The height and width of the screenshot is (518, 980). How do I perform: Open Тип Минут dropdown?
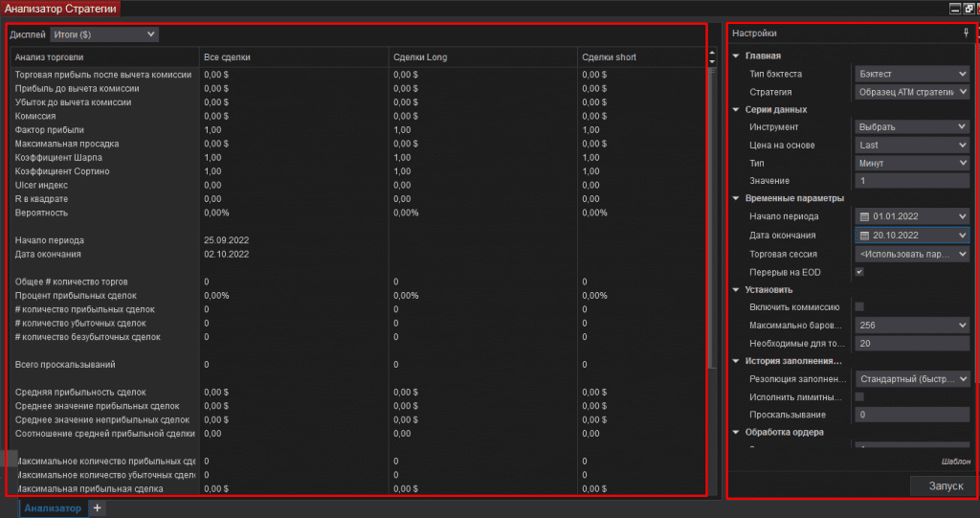[912, 164]
